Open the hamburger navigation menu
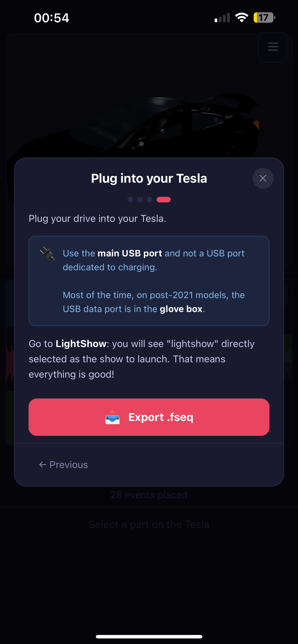 point(273,47)
